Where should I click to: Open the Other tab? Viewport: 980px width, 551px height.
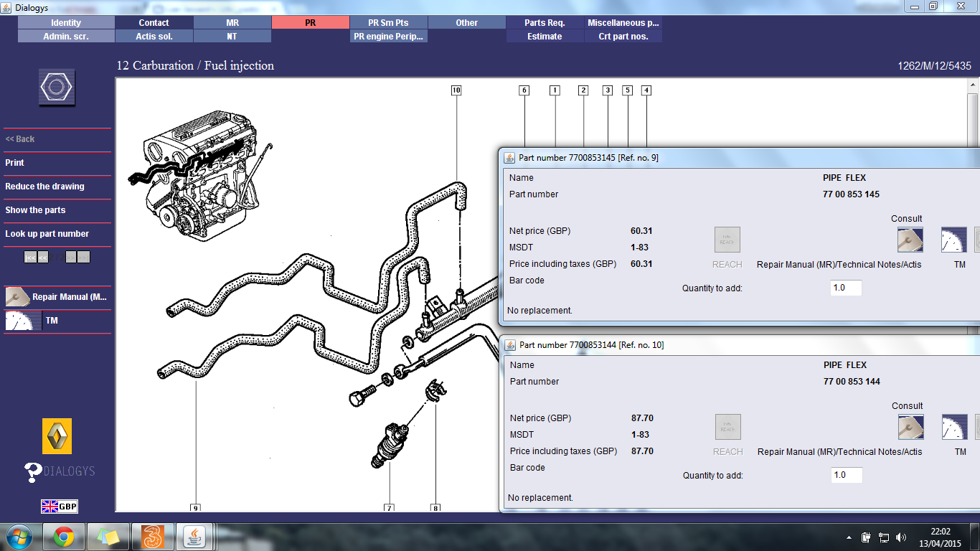pos(466,22)
